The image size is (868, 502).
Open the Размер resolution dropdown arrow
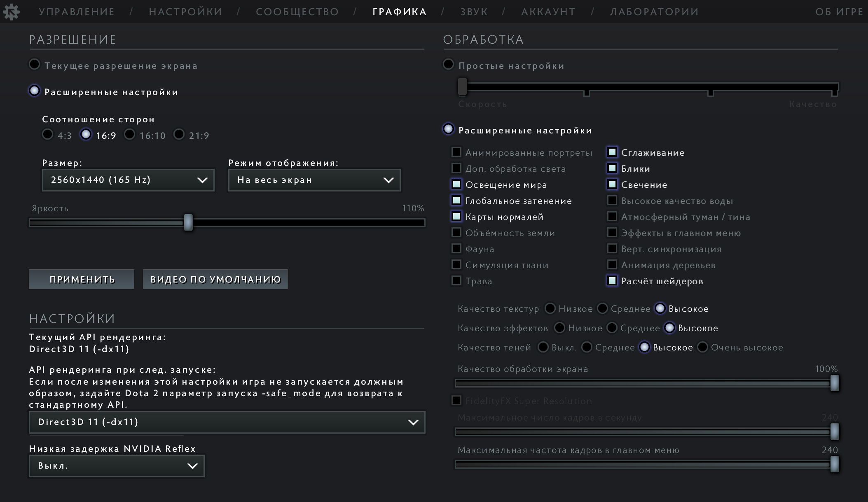(202, 180)
